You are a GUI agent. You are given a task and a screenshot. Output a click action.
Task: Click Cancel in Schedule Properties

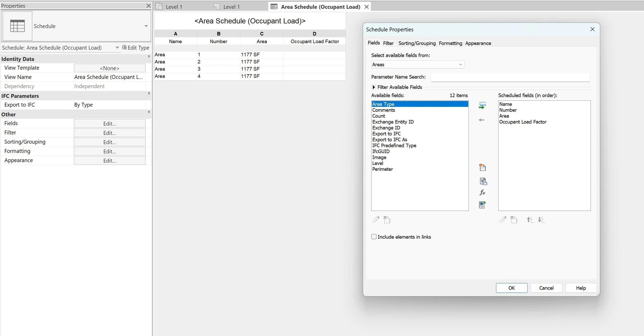[x=546, y=288]
